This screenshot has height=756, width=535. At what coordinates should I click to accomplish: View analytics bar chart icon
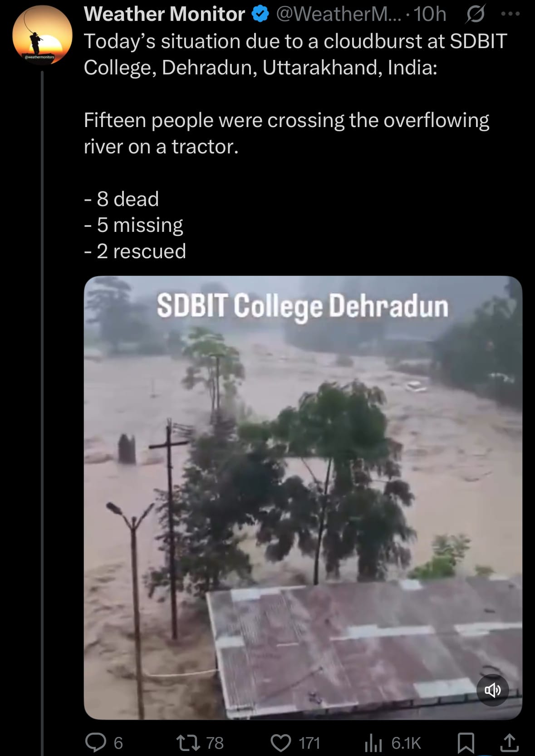pos(374,743)
